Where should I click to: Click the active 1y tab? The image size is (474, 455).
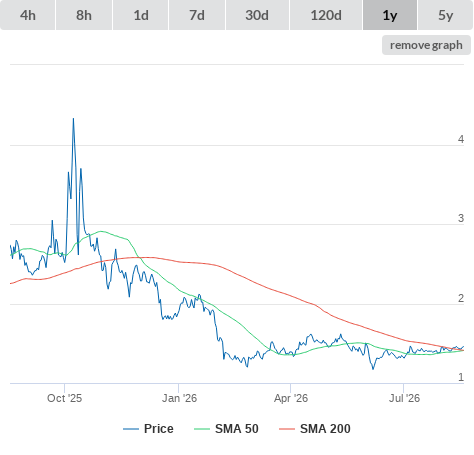coord(390,15)
